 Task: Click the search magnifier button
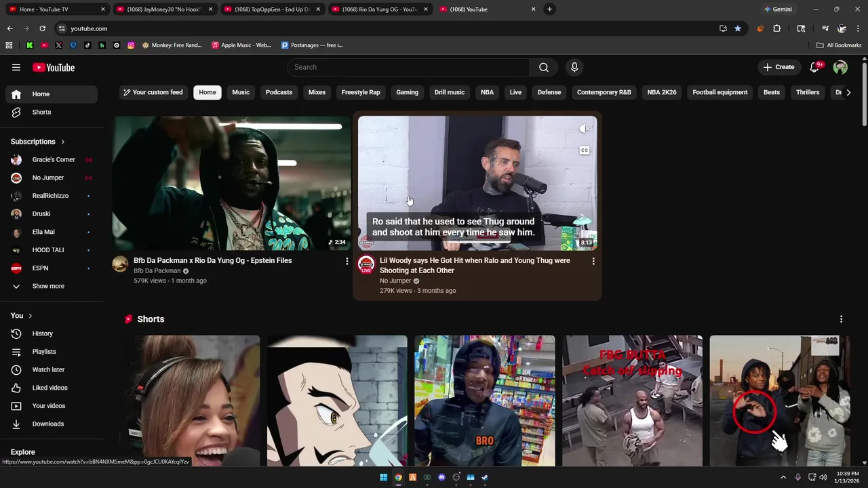click(x=544, y=67)
